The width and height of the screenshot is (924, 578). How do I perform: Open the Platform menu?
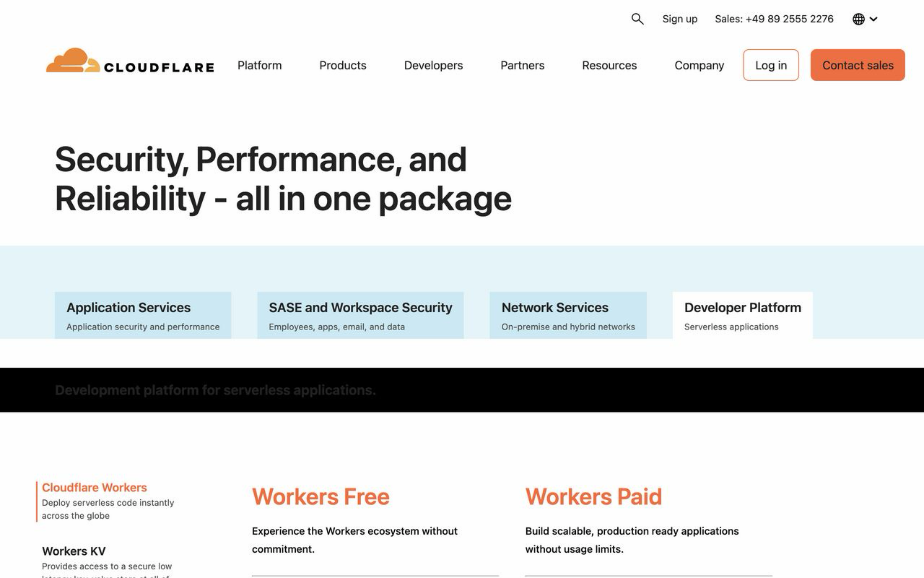point(260,65)
